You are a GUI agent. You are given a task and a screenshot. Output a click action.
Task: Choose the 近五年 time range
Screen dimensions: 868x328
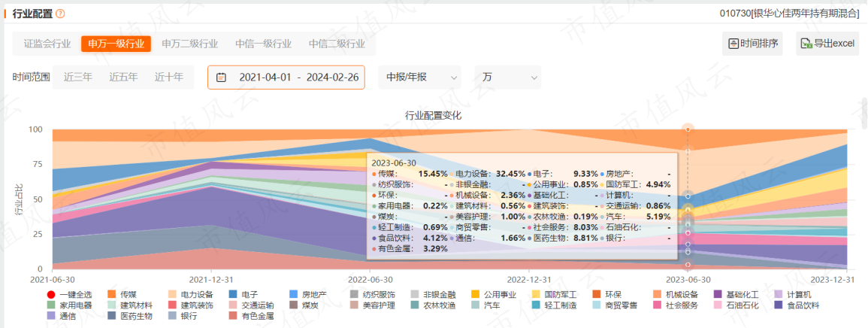[x=123, y=77]
